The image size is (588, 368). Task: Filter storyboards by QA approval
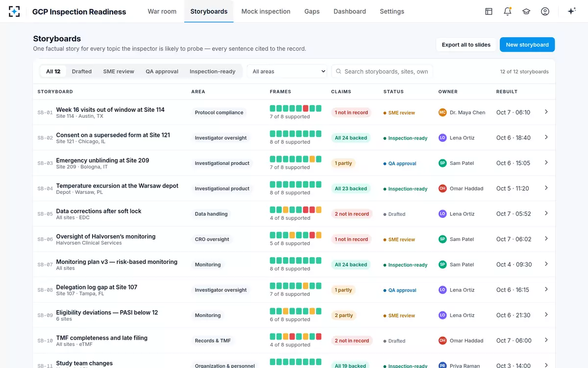click(x=162, y=71)
